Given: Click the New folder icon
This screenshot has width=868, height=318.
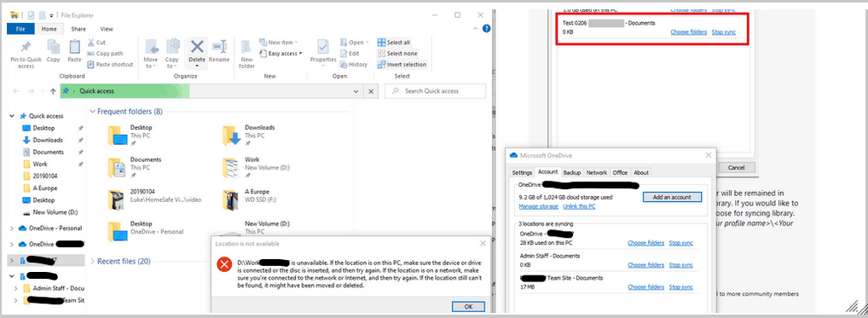Looking at the screenshot, I should pos(247,55).
